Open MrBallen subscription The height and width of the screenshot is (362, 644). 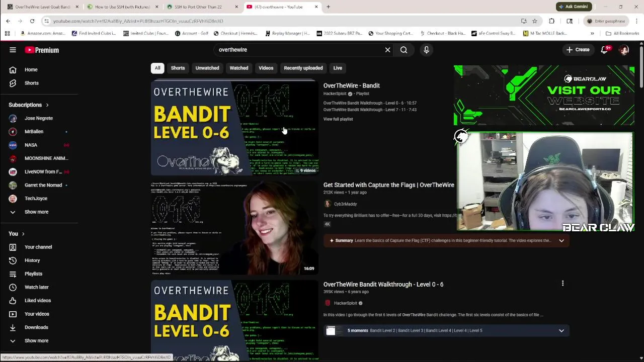coord(39,131)
